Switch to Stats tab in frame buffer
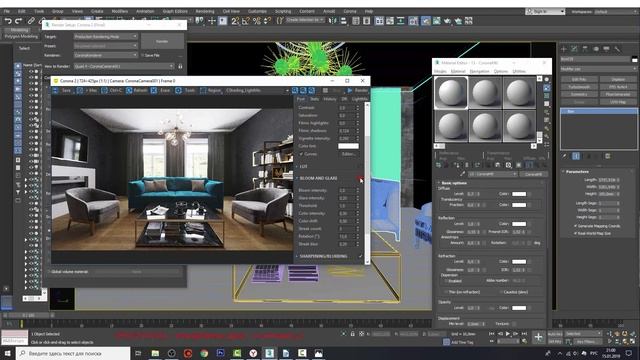Screen dimensions: 640x360 pos(314,99)
